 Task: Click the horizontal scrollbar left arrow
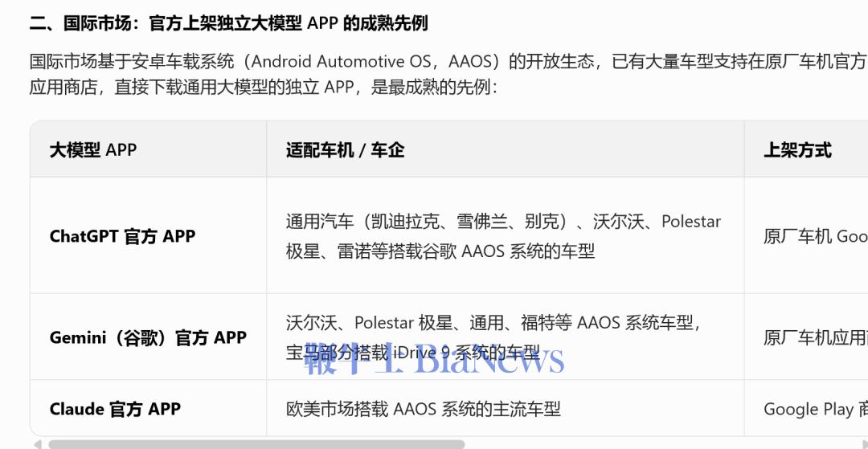click(x=36, y=444)
